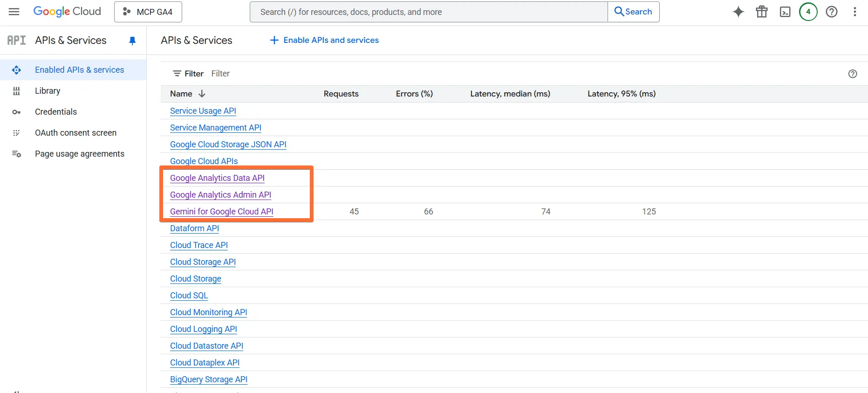
Task: Open Cloud Datastore API link
Action: [x=206, y=346]
